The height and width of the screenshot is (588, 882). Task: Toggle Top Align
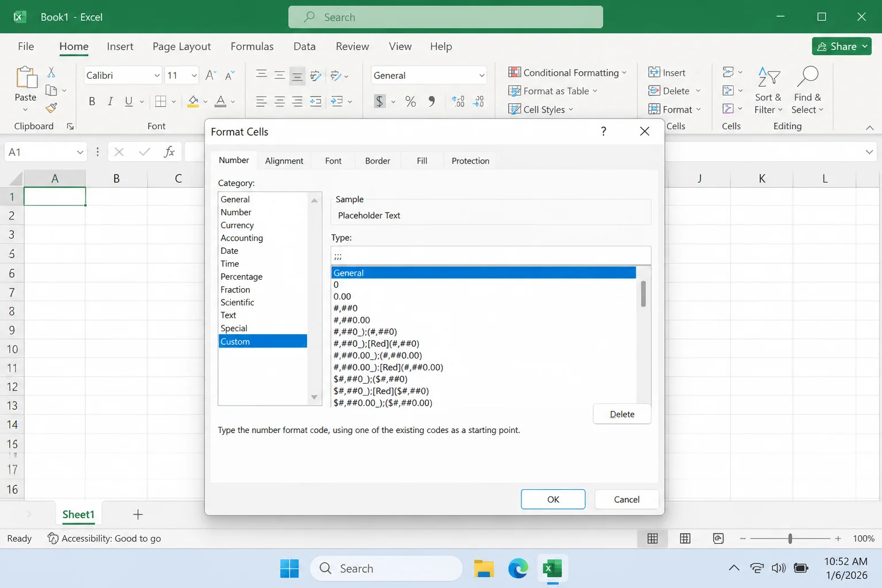tap(261, 75)
